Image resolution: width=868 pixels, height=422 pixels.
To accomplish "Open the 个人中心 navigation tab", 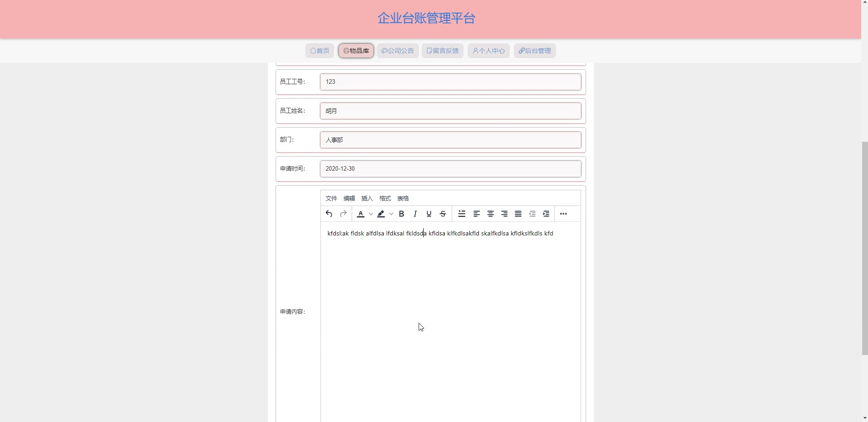I will point(489,51).
